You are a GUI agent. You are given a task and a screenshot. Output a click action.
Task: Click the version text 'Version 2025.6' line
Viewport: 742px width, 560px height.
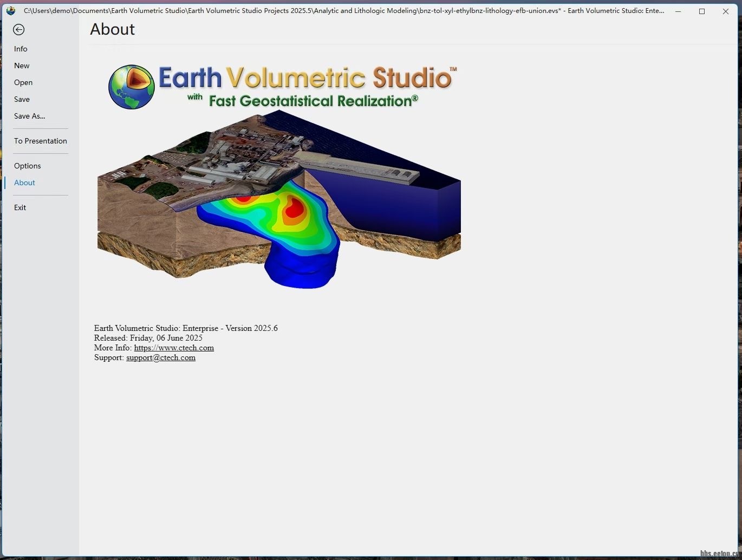(186, 328)
